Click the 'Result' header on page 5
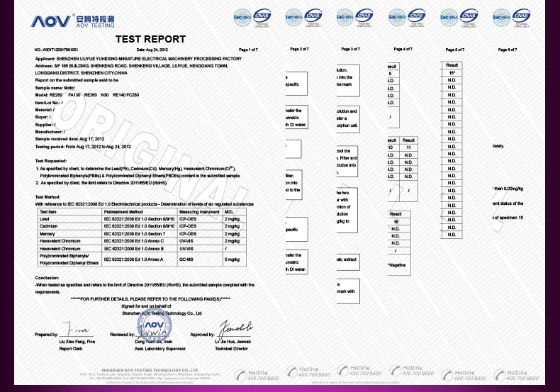This screenshot has height=392, width=560. tap(452, 65)
